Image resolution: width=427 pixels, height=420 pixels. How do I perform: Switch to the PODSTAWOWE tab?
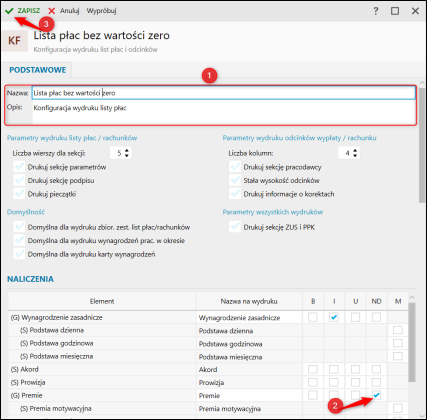tap(38, 70)
